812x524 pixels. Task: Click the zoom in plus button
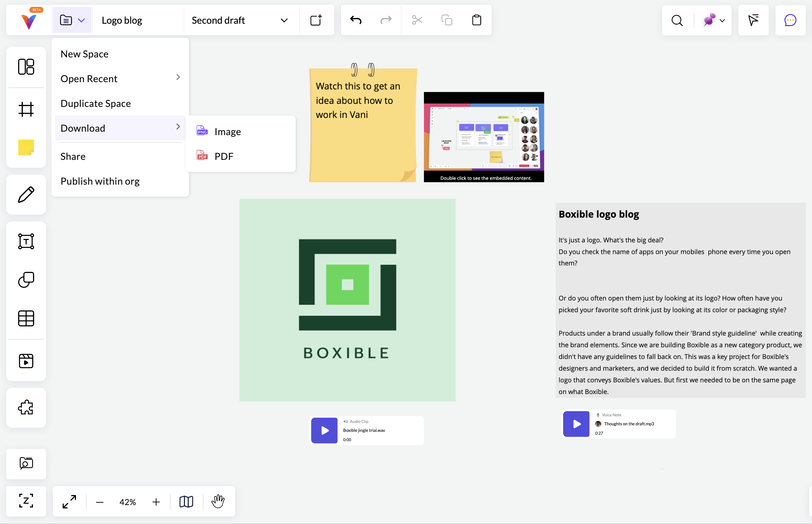pyautogui.click(x=156, y=502)
